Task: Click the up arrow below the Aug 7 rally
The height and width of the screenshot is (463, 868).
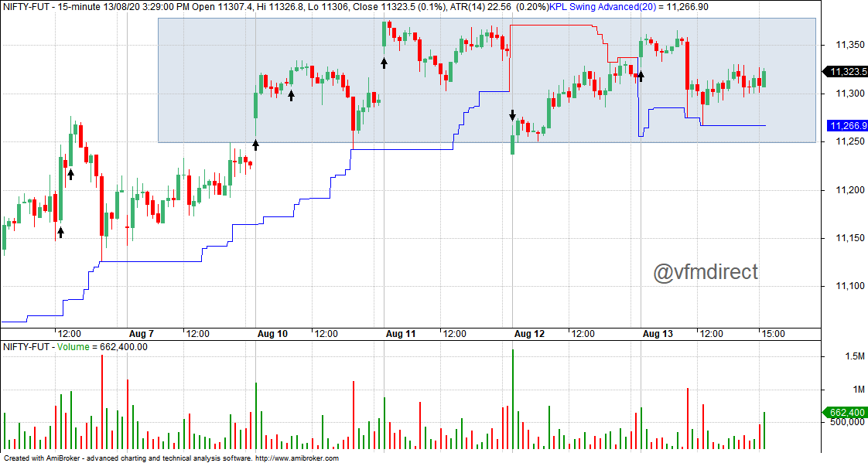Action: (x=70, y=175)
